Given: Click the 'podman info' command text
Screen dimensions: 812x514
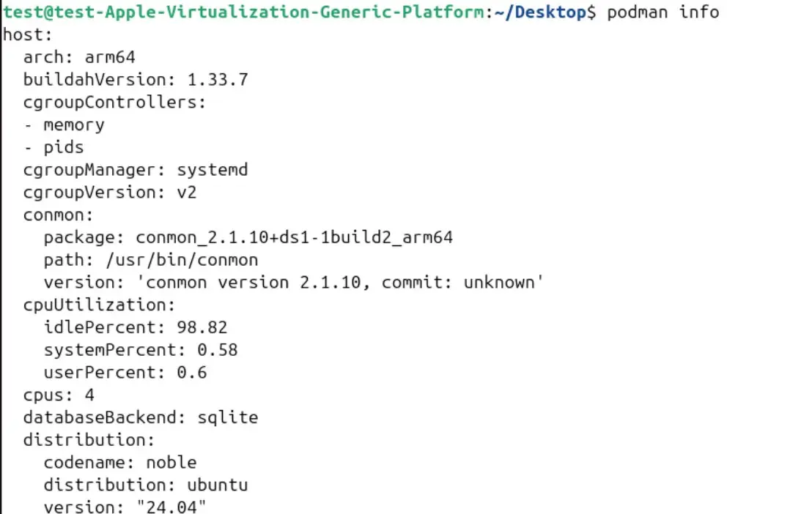Looking at the screenshot, I should click(x=663, y=12).
